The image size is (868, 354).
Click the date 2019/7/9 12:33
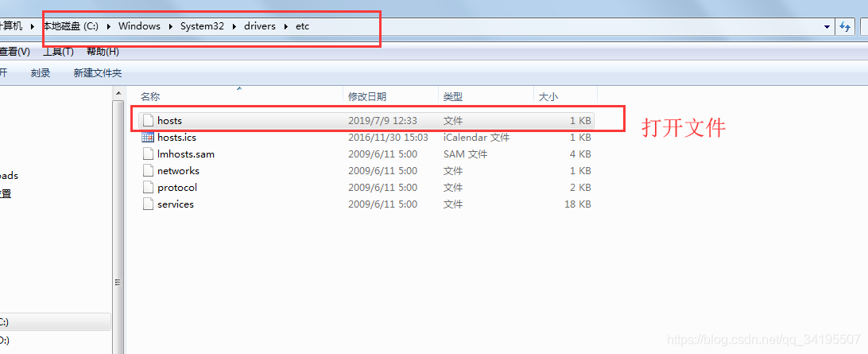coord(382,120)
